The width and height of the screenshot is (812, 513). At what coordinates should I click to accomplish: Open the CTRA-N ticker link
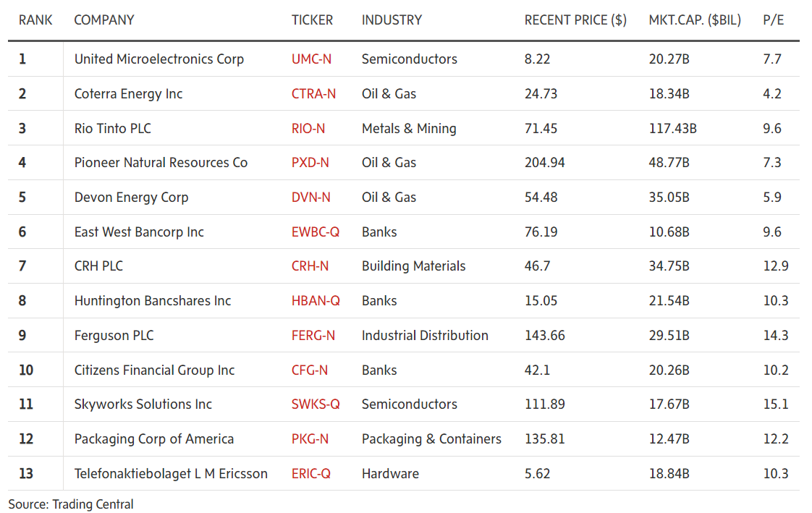[313, 93]
